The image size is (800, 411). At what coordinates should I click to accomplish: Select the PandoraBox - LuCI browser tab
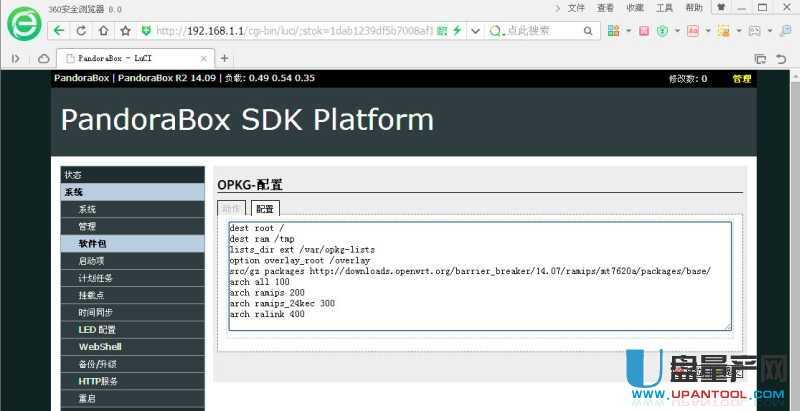(135, 59)
